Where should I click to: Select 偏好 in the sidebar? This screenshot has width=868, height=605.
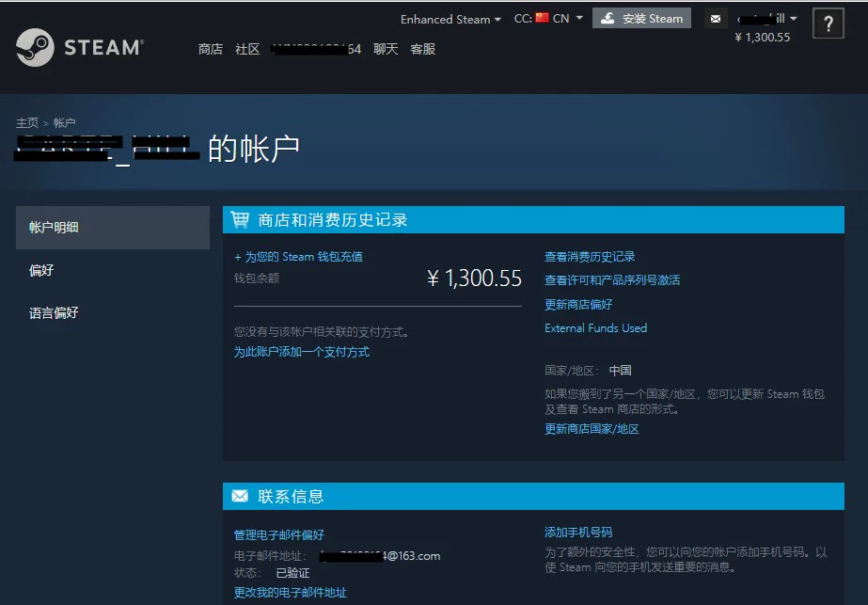[41, 270]
